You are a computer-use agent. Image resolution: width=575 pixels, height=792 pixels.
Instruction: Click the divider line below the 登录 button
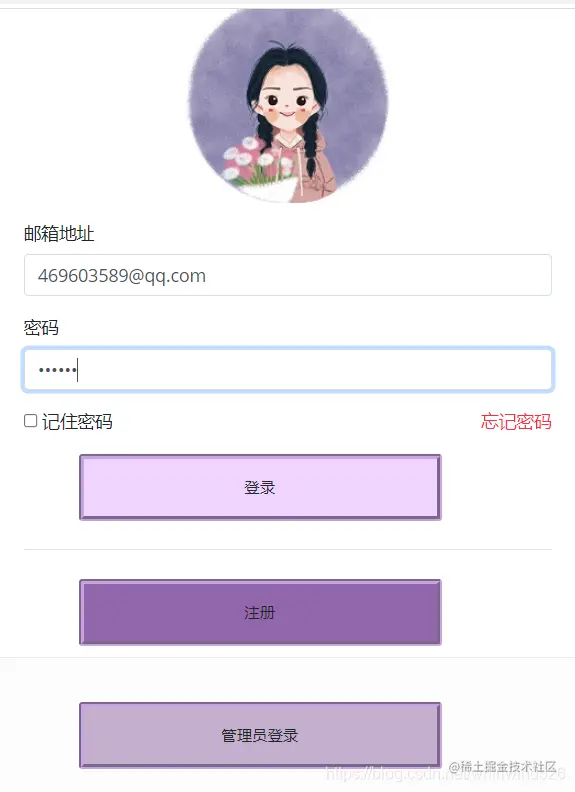pyautogui.click(x=288, y=549)
